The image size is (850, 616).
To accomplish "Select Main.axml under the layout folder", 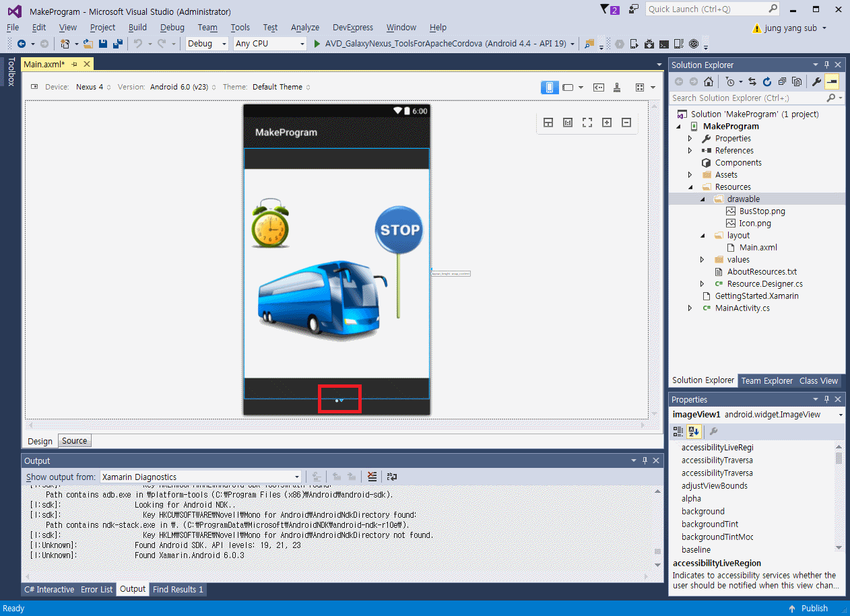I will coord(758,248).
